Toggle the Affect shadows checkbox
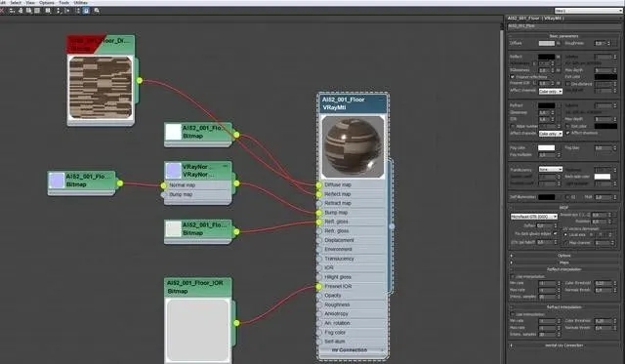The width and height of the screenshot is (625, 364). click(x=568, y=133)
